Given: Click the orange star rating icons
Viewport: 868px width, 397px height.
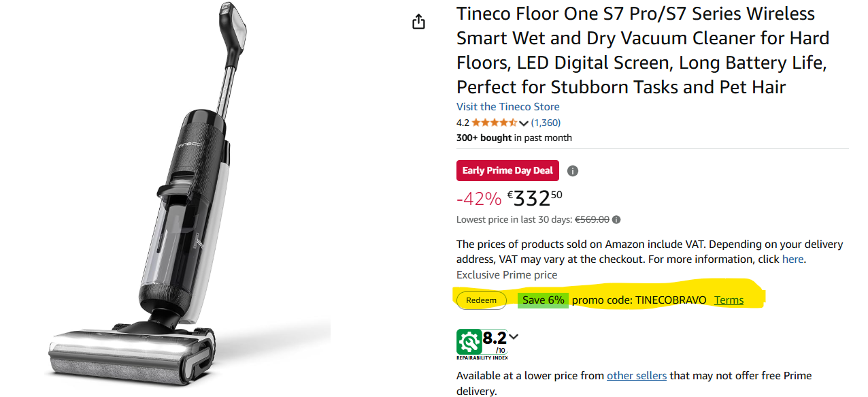Looking at the screenshot, I should (x=494, y=123).
